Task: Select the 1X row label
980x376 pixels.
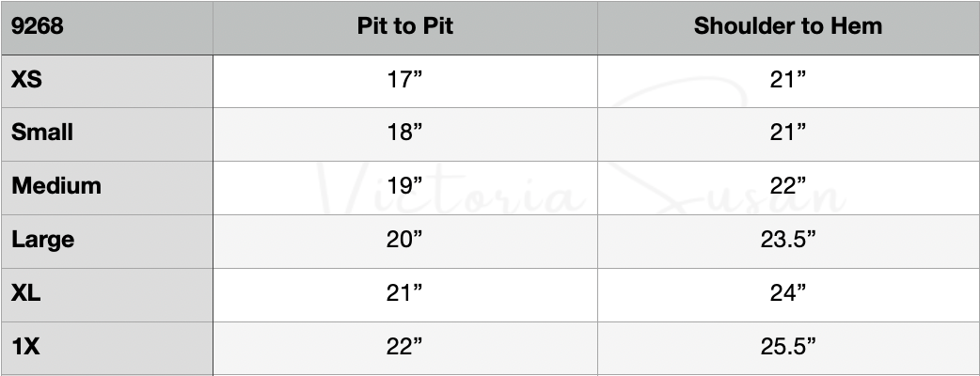Action: pyautogui.click(x=25, y=347)
